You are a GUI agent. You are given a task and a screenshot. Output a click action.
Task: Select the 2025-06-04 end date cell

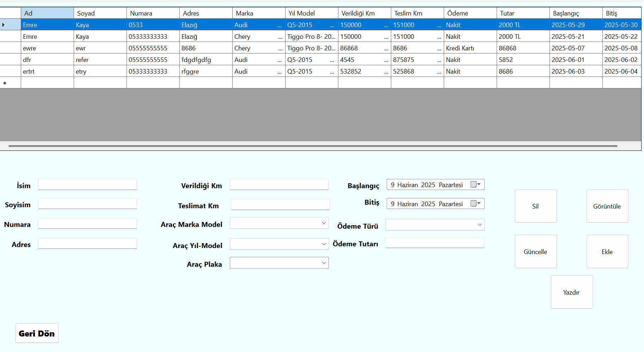click(x=622, y=71)
